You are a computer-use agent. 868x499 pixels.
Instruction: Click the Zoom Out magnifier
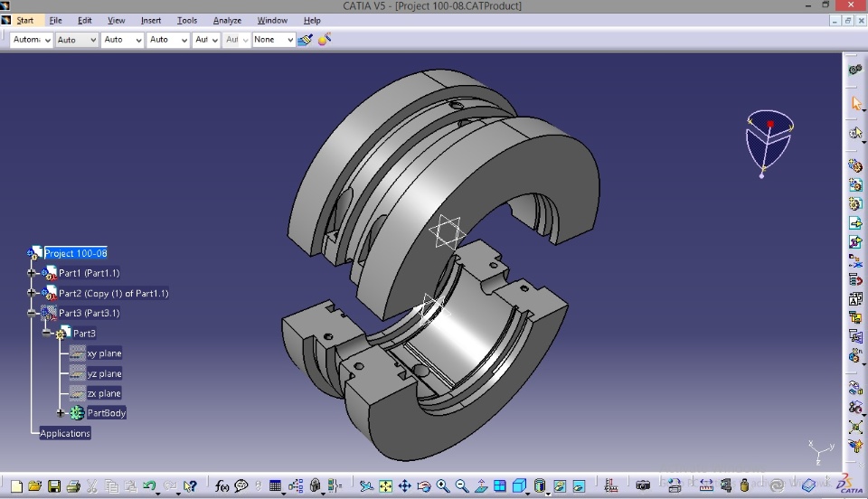click(x=462, y=486)
